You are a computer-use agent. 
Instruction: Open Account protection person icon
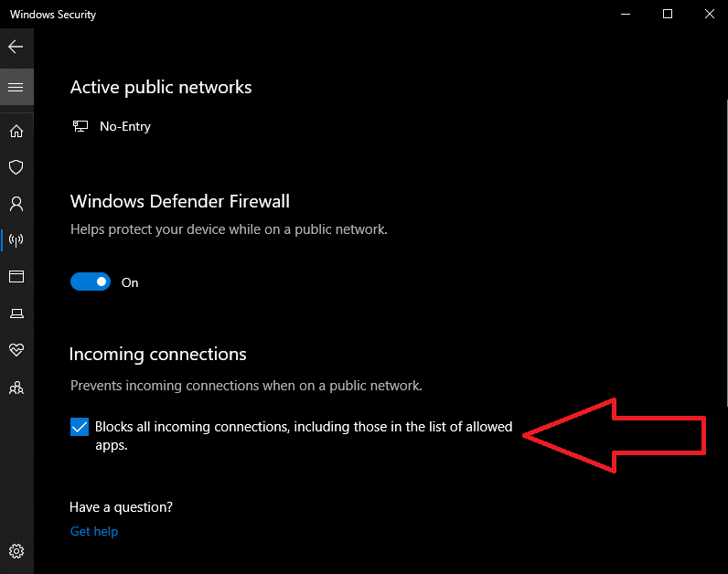[x=16, y=204]
